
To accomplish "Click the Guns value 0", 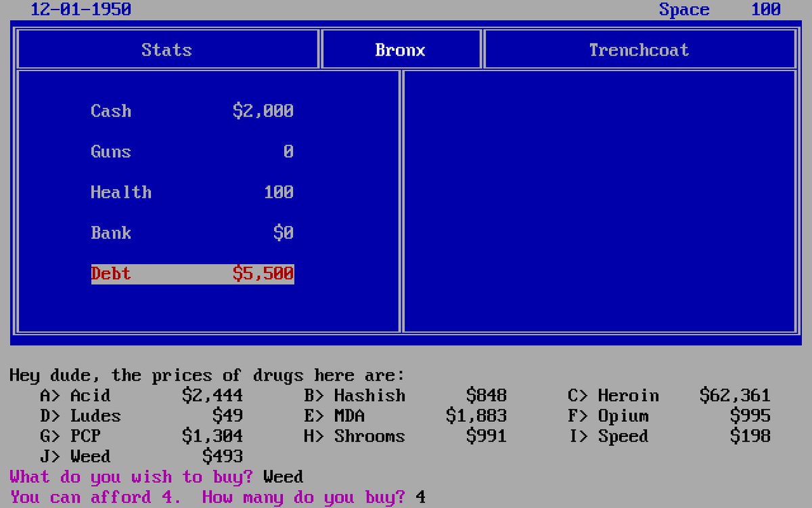I will pyautogui.click(x=288, y=152).
